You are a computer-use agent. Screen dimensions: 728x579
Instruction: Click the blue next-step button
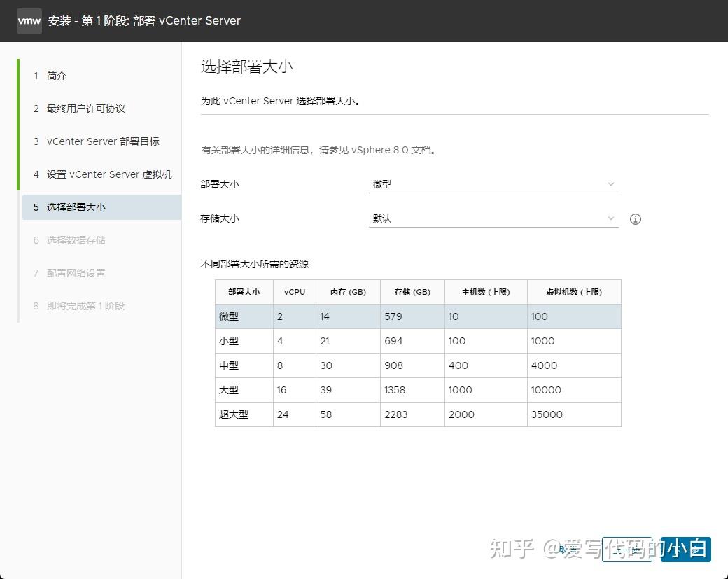coord(686,550)
